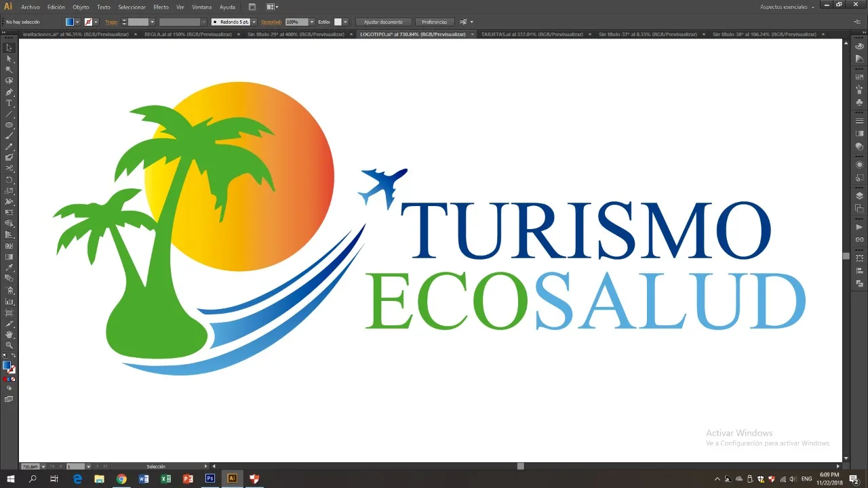This screenshot has width=868, height=488.
Task: Open the Objeto menu
Action: pyautogui.click(x=81, y=7)
